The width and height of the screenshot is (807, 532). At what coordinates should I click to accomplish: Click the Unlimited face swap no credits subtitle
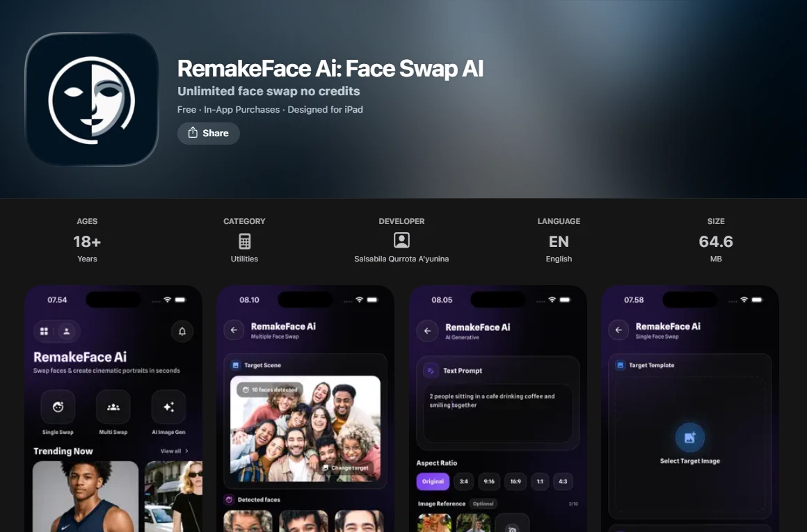pyautogui.click(x=269, y=91)
